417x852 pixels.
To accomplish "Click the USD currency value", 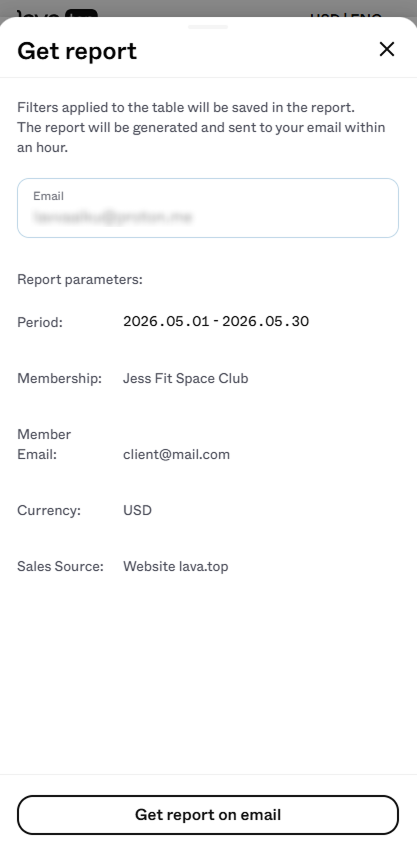I will [137, 511].
